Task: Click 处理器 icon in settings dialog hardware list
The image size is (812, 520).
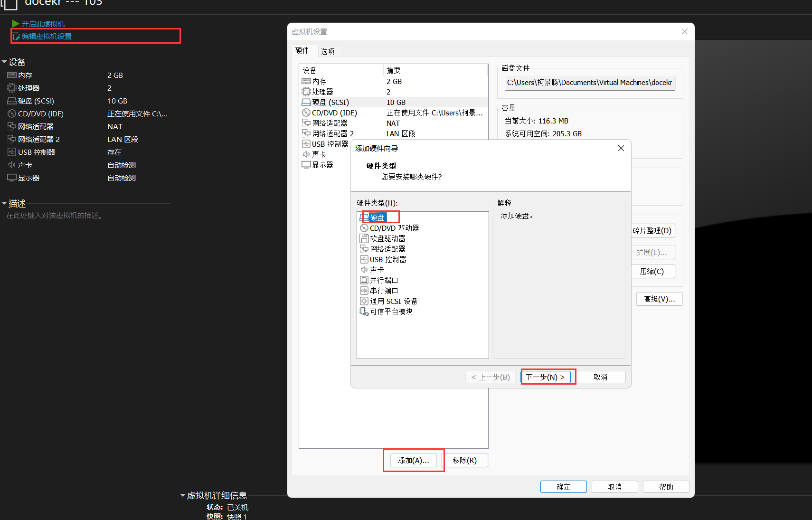Action: [x=306, y=92]
